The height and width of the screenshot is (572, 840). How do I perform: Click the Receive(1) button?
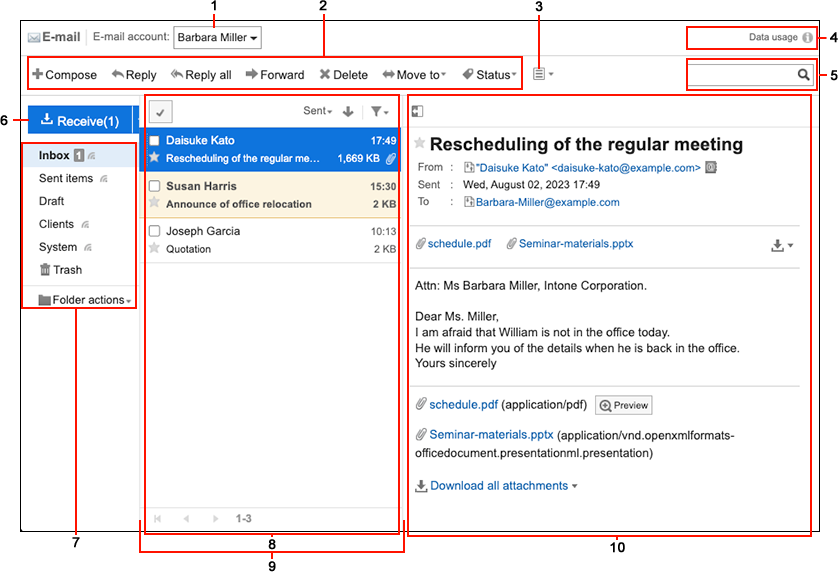click(x=80, y=120)
